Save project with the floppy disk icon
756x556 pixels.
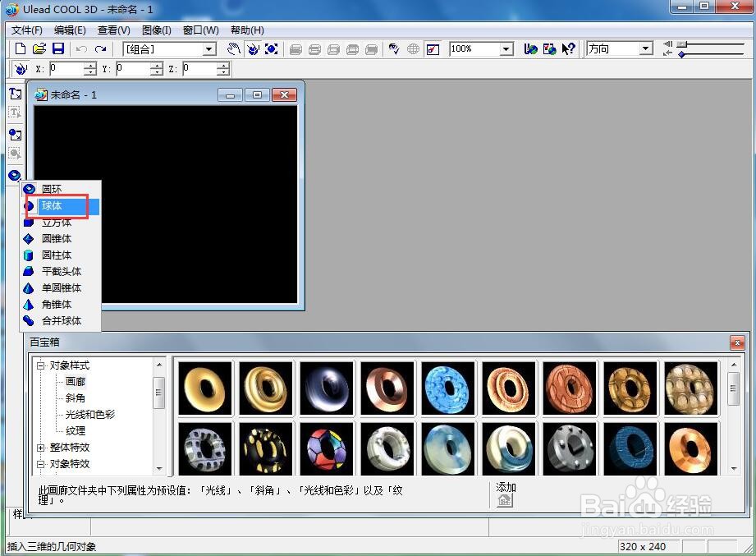pos(58,48)
